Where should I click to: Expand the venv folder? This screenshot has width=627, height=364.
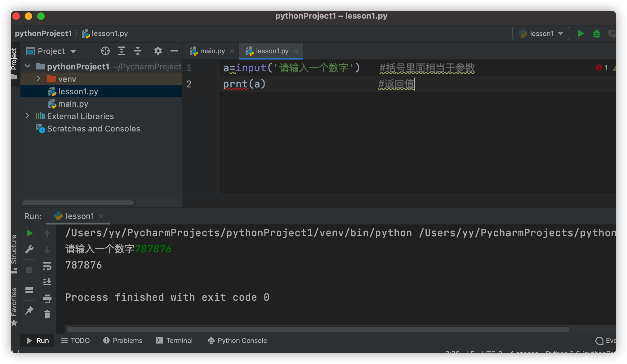[38, 79]
